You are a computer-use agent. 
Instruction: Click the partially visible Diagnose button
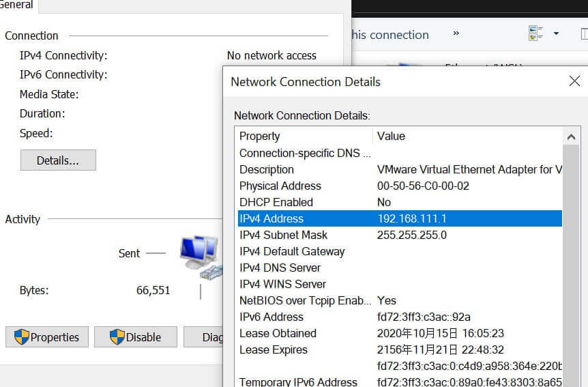point(211,337)
